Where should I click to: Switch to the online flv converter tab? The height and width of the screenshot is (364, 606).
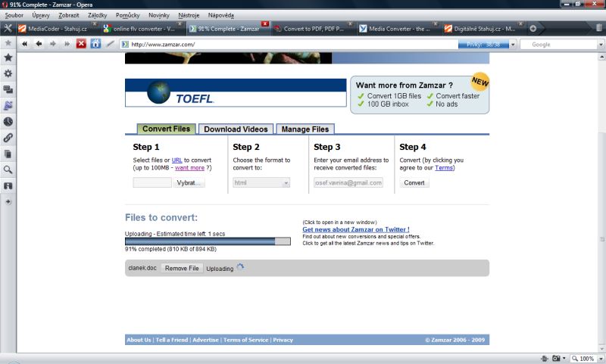pos(142,29)
